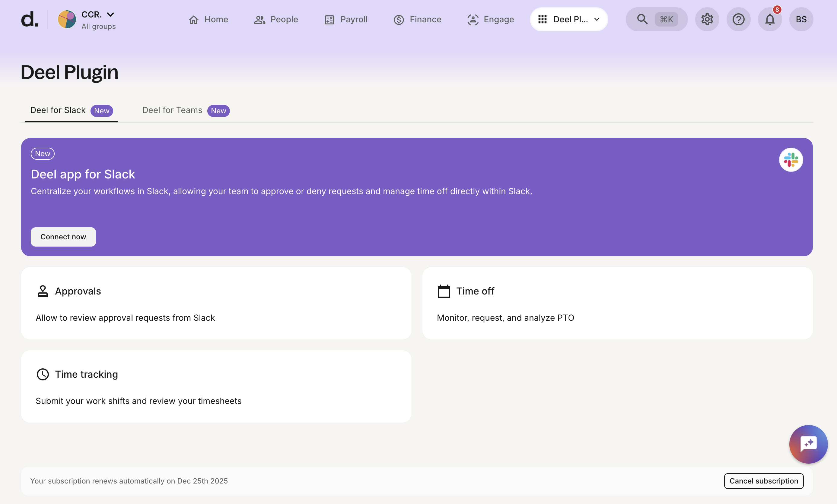Expand the Deel Plugin apps dropdown
837x504 pixels.
[569, 19]
